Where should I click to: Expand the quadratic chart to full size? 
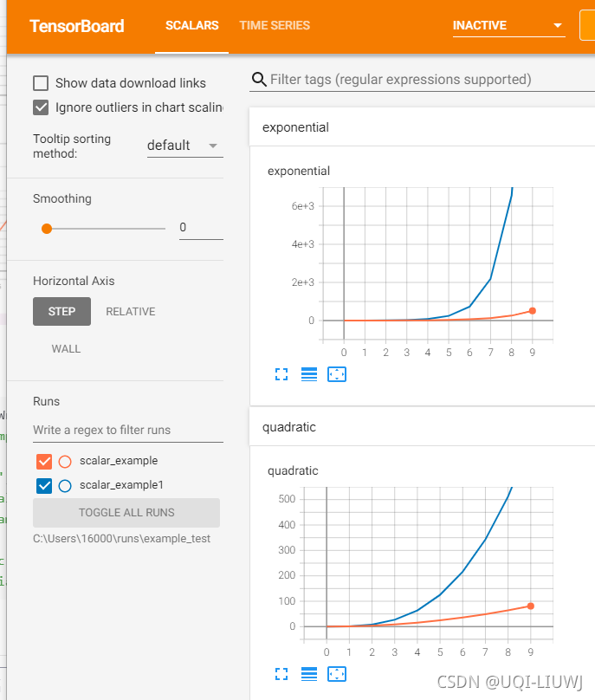281,674
